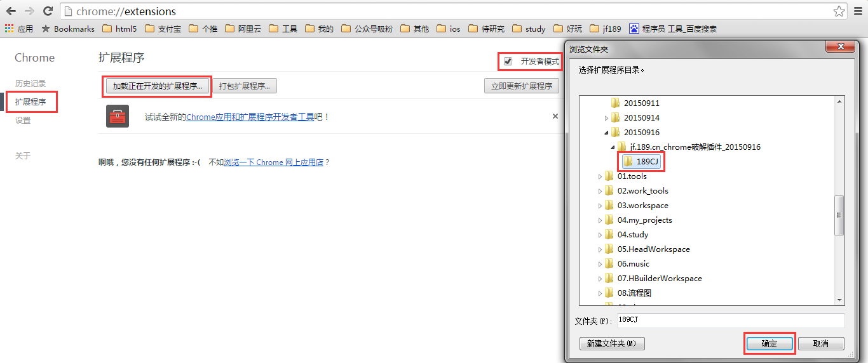The image size is (868, 363).
Task: Open the Chrome menu icon
Action: 858,11
